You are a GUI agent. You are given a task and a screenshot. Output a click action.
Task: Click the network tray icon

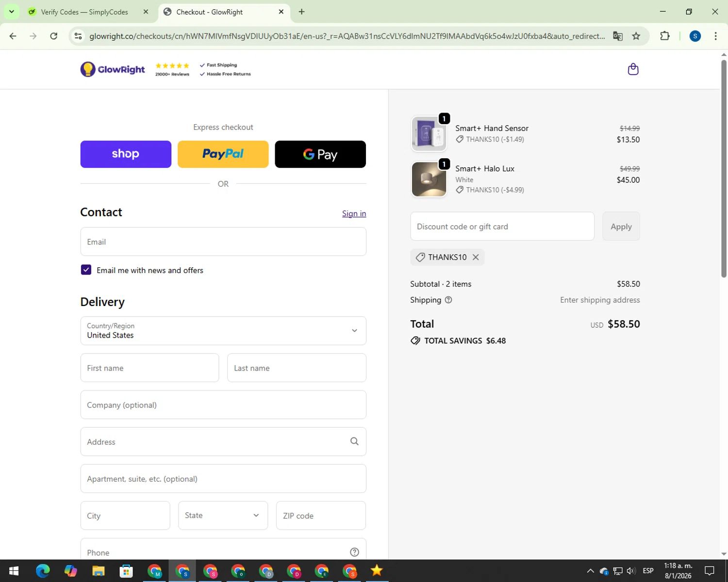617,571
